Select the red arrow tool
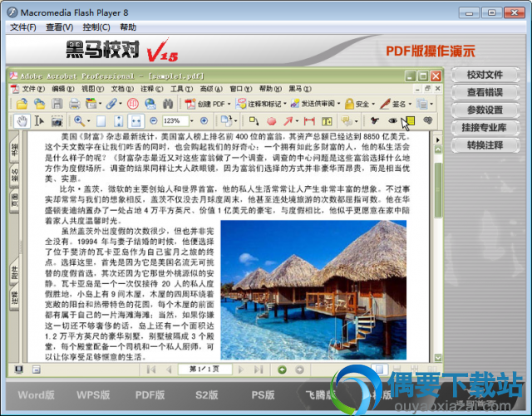The width and height of the screenshot is (532, 416). [288, 121]
